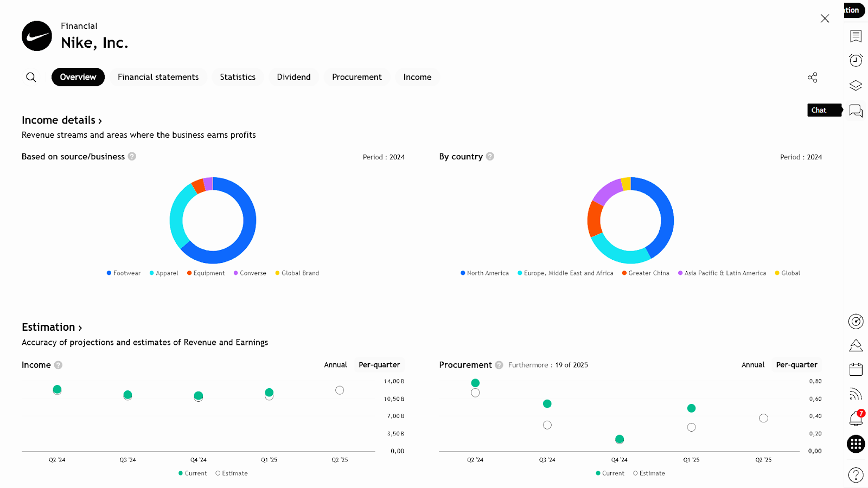Open the alerts clock icon in sidebar
868x488 pixels.
pyautogui.click(x=856, y=60)
